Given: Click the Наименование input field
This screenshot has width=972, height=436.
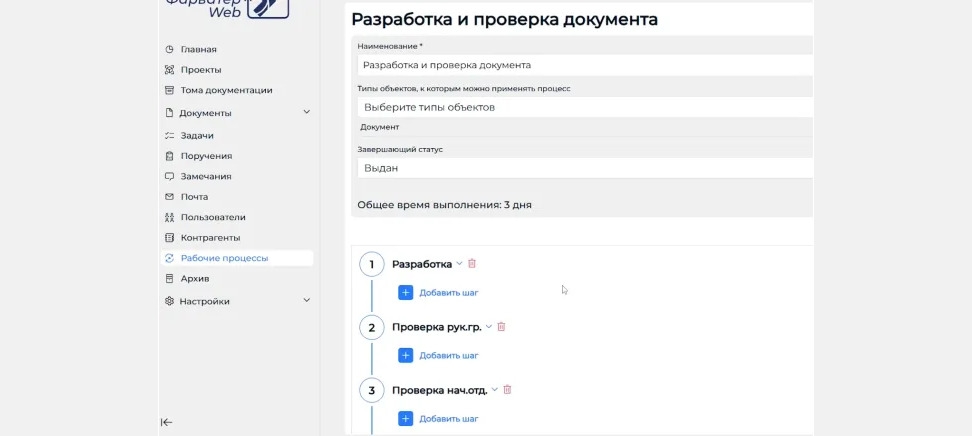Looking at the screenshot, I should [x=585, y=65].
